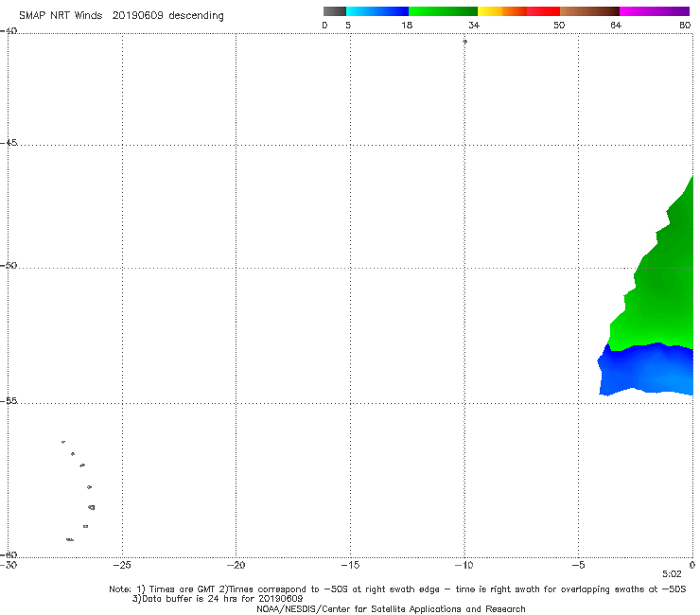Image resolution: width=700 pixels, height=615 pixels.
Task: Click the color bar label 64
Action: click(616, 25)
